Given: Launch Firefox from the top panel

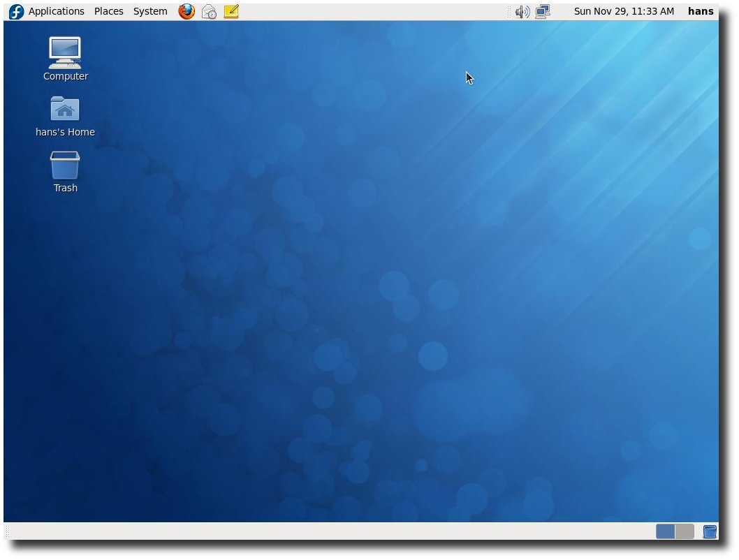Looking at the screenshot, I should point(186,11).
